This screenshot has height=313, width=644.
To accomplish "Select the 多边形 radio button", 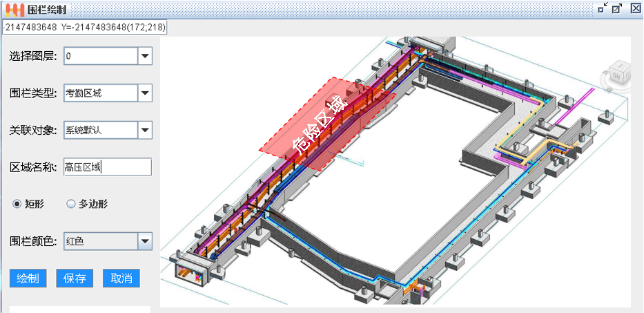I will coord(70,204).
